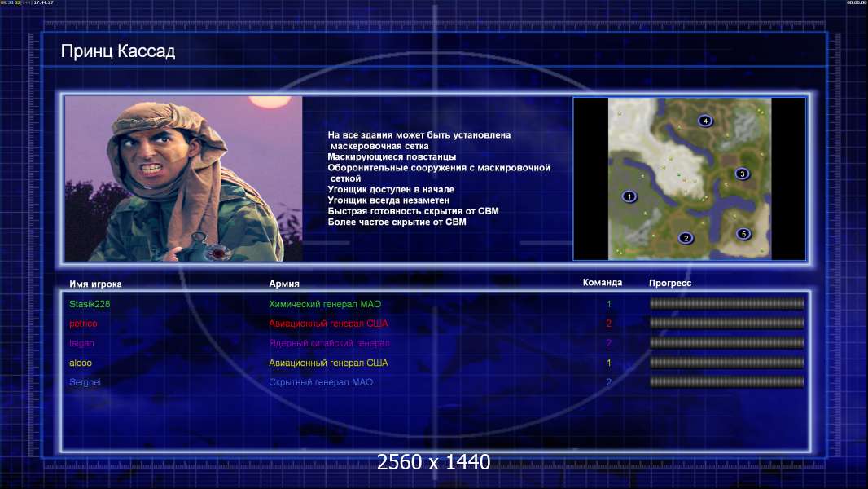Click the 'Команда' column header
The height and width of the screenshot is (489, 868).
pyautogui.click(x=603, y=283)
